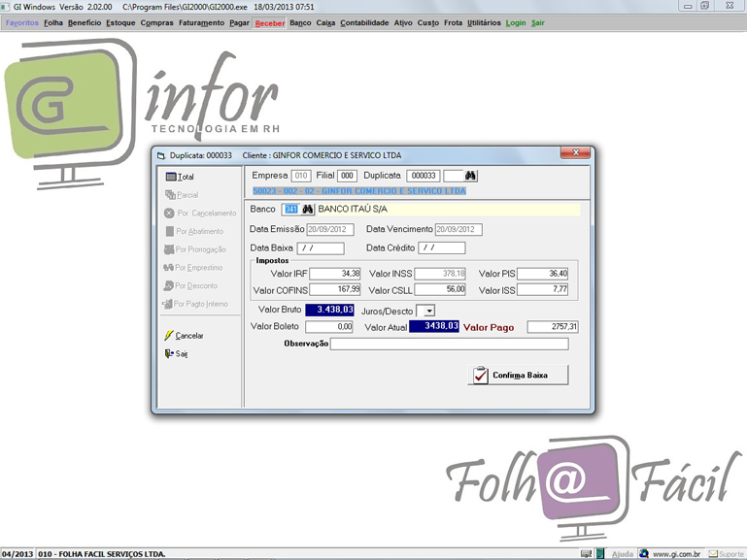Screen dimensions: 747x560
Task: Click the Total list icon
Action: (x=171, y=177)
